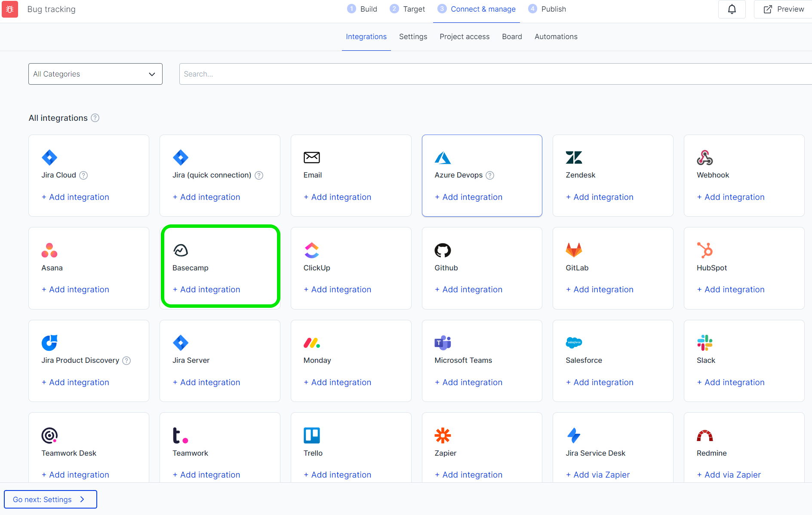Click the Redmine logo icon
The width and height of the screenshot is (812, 515).
click(x=705, y=436)
